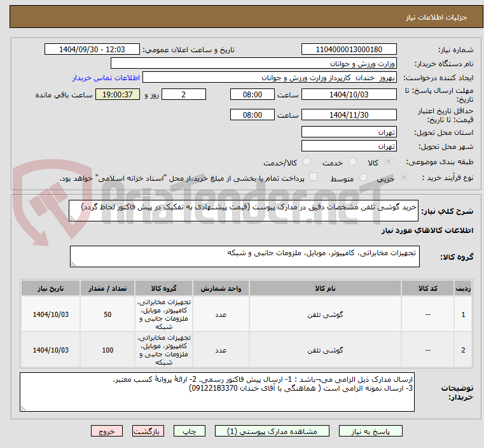
Task: Click the price validity date 1404/11/30 field
Action: coord(349,115)
